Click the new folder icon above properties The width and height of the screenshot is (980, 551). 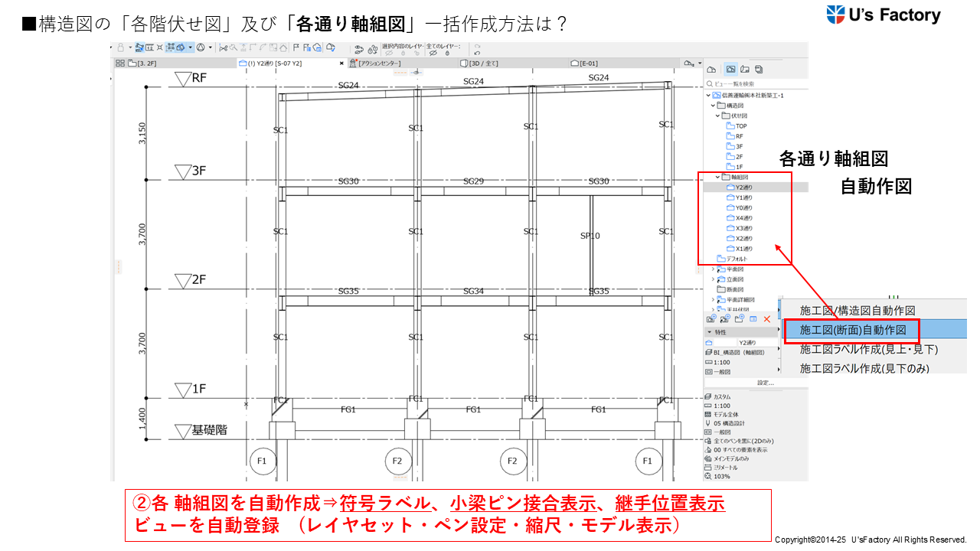739,318
